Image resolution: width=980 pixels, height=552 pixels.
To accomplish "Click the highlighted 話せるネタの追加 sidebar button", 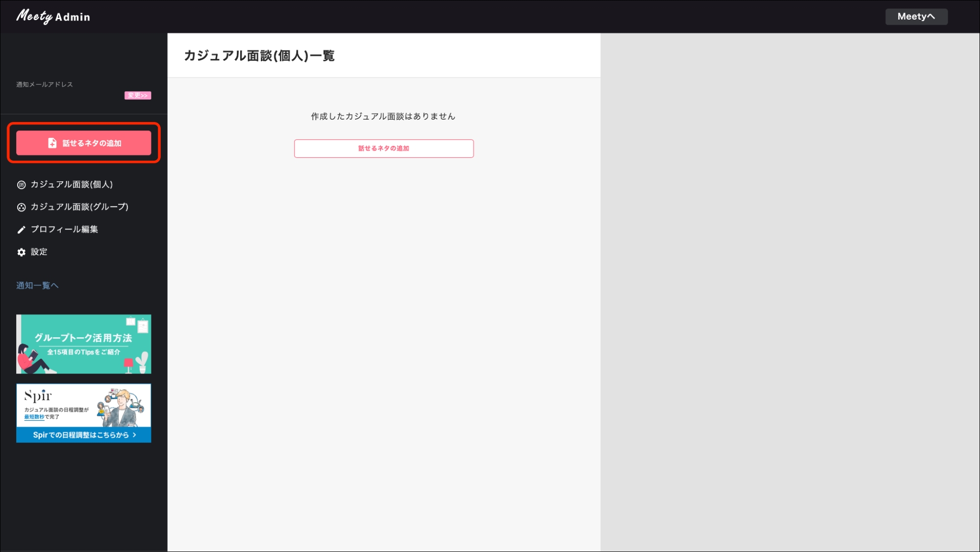I will click(x=83, y=143).
